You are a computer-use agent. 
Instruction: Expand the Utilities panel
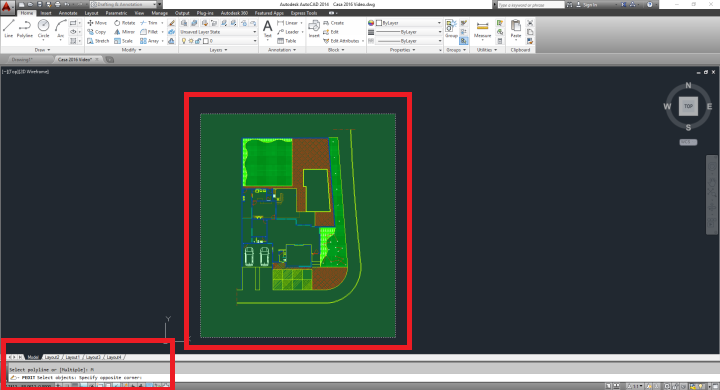point(487,50)
